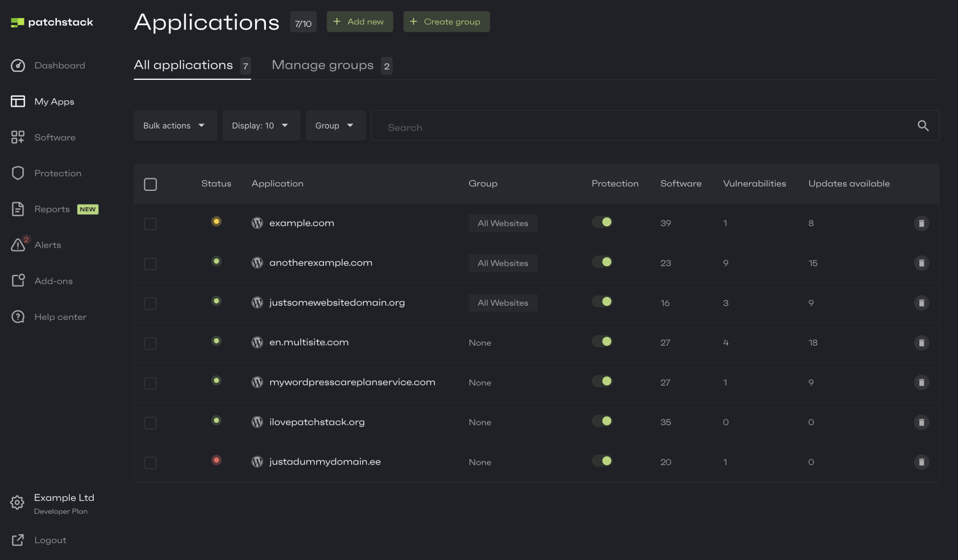This screenshot has height=560, width=958.
Task: Open Alerts via the warning triangle icon
Action: pyautogui.click(x=18, y=245)
